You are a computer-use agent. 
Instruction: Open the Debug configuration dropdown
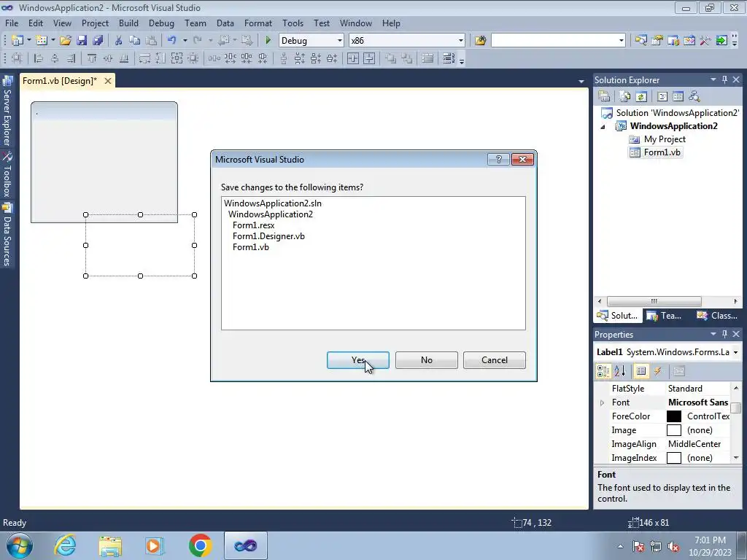[x=340, y=41]
